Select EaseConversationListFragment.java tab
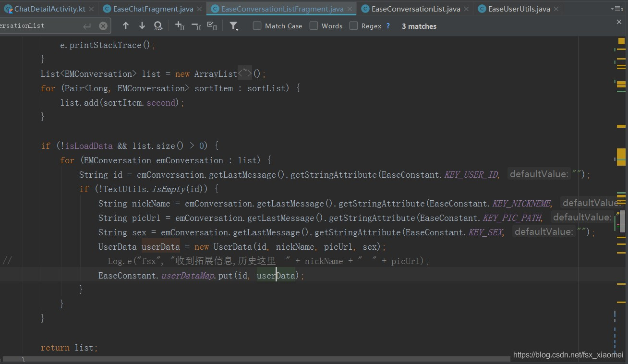This screenshot has width=628, height=364. pyautogui.click(x=282, y=9)
